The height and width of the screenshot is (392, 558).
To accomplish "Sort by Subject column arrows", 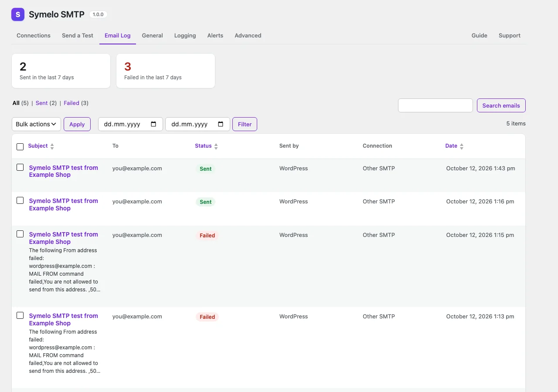I will click(x=52, y=146).
